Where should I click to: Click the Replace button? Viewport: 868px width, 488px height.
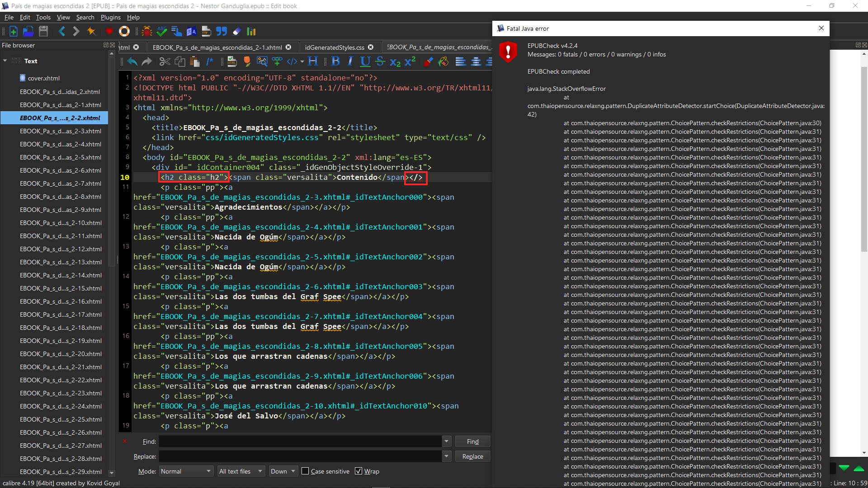click(x=472, y=456)
